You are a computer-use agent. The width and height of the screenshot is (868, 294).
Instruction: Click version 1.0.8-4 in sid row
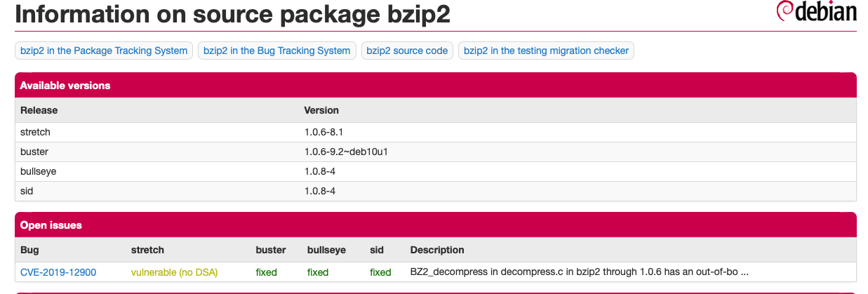(319, 191)
